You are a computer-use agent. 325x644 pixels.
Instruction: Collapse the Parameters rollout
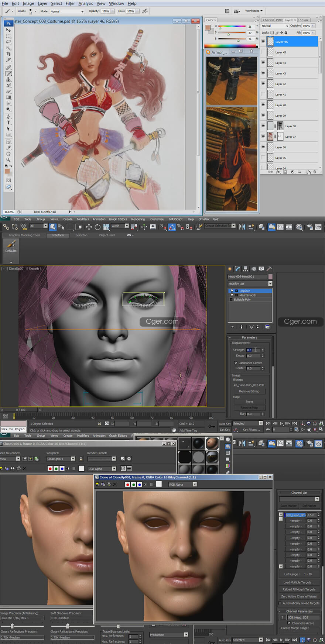[x=250, y=337]
